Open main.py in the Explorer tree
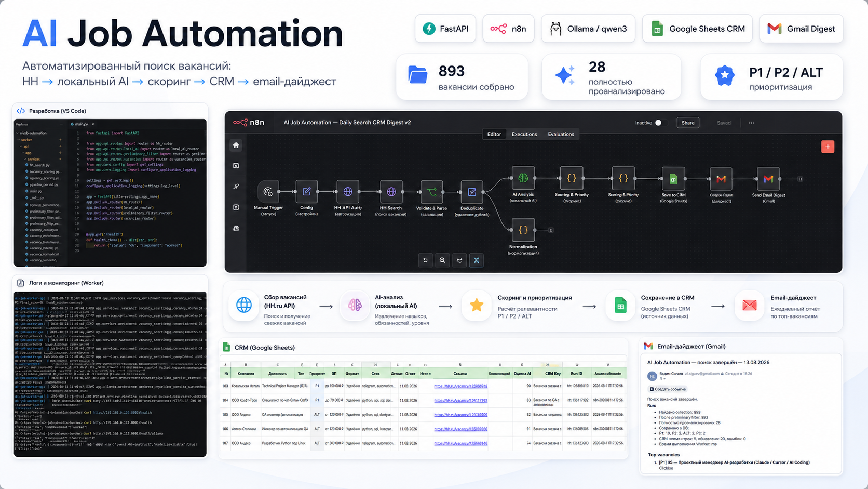The image size is (868, 489). [x=34, y=191]
